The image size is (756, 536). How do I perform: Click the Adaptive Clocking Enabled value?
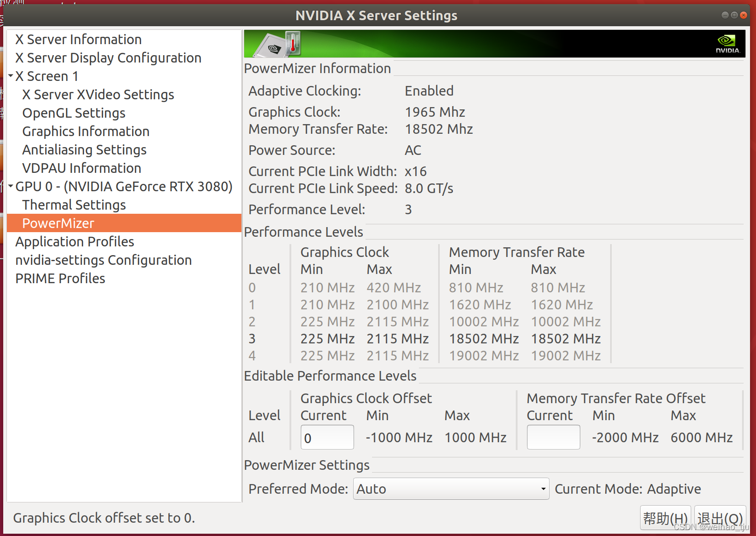(429, 91)
